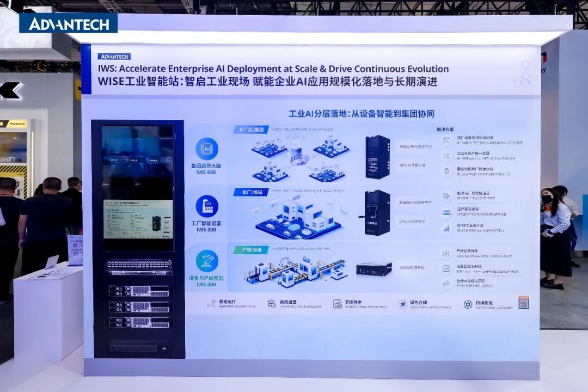Screen dimensions: 588x392
Task: Click the 持续优化 gear cycle icon
Action: [x=468, y=304]
